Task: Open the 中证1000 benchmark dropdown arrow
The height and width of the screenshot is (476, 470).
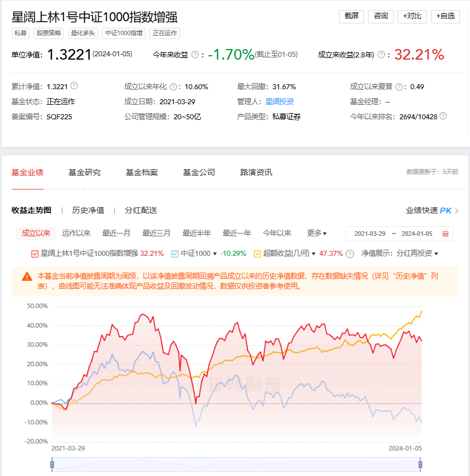Action: [215, 254]
